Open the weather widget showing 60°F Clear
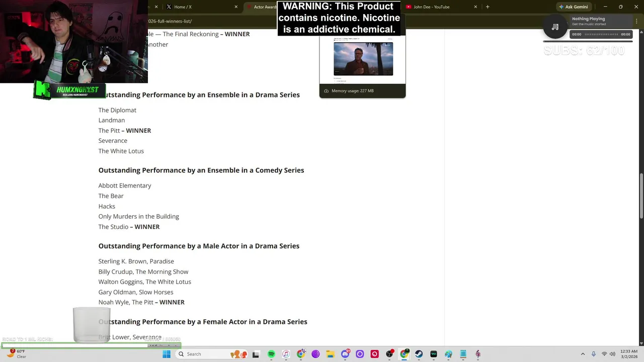Viewport: 644px width, 362px height. click(15, 354)
